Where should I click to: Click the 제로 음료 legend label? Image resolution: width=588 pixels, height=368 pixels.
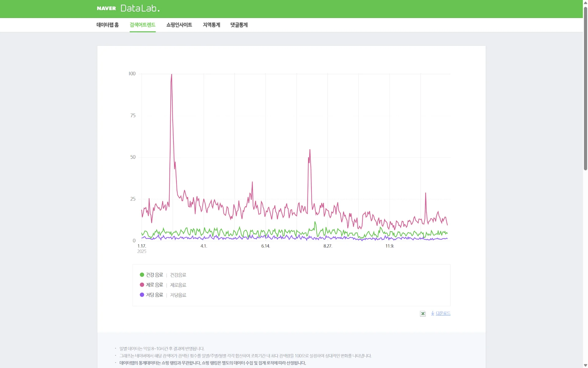point(154,285)
